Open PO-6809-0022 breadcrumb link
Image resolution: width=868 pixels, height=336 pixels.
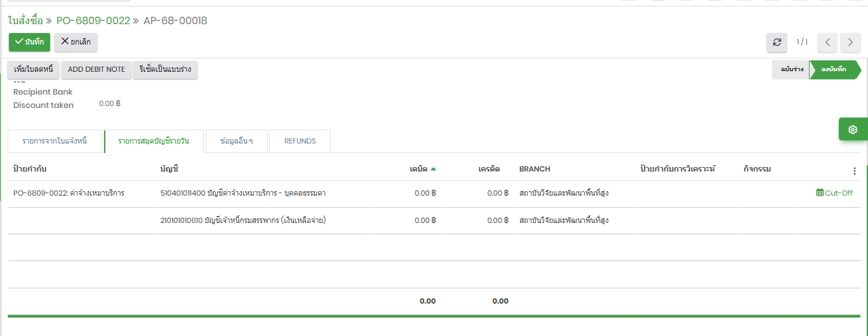click(93, 21)
